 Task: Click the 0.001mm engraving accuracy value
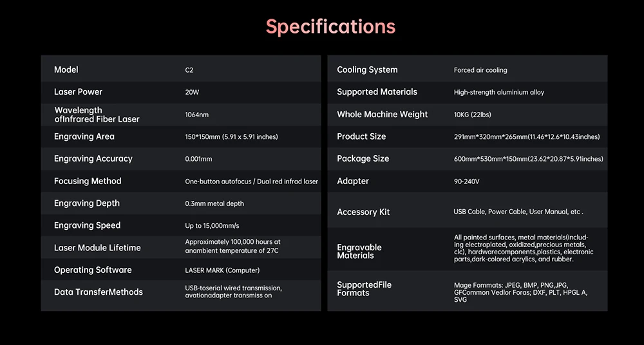(x=198, y=159)
